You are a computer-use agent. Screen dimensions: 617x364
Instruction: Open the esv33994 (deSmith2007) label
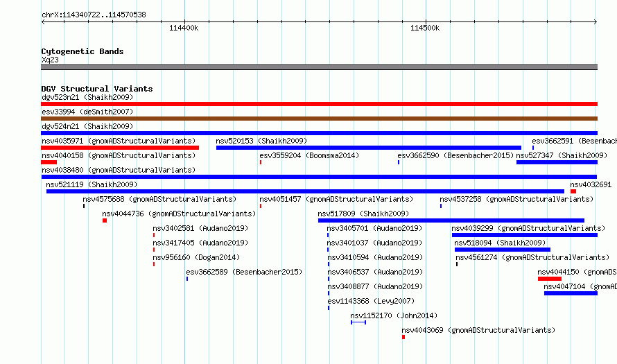(87, 112)
